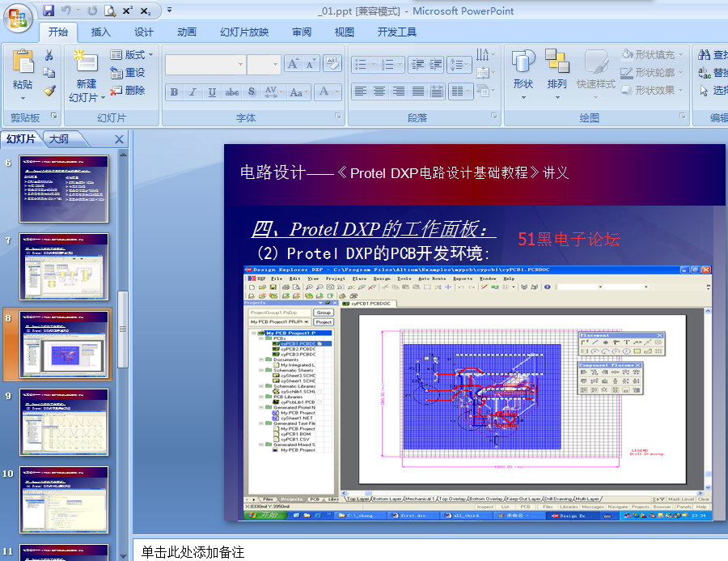Open the 幻灯片放映 ribbon tab
Image resolution: width=728 pixels, height=561 pixels.
click(x=244, y=32)
